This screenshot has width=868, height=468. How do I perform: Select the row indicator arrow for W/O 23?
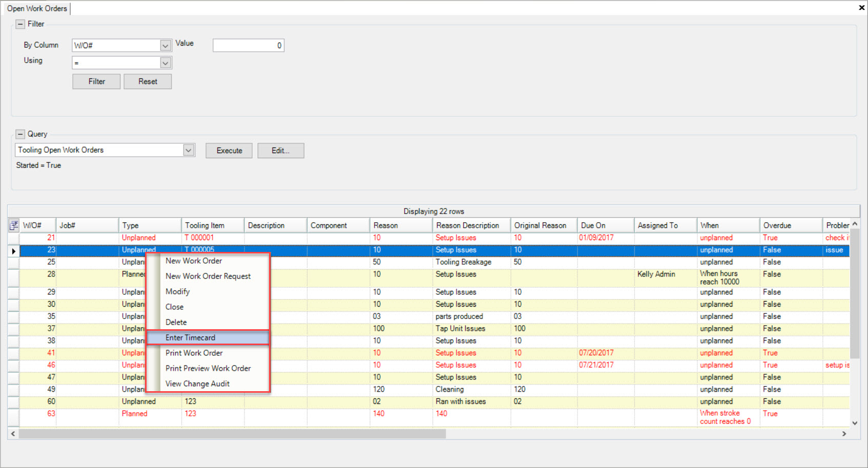tap(14, 250)
